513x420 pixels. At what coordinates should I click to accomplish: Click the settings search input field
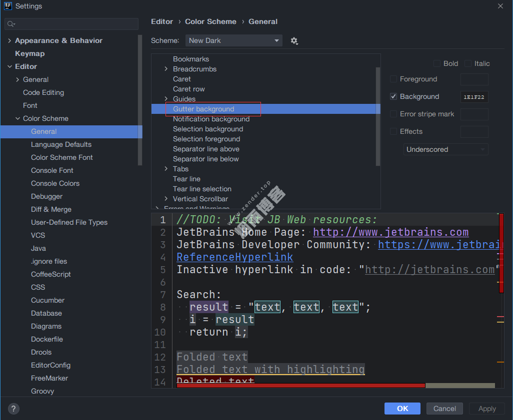[75, 24]
